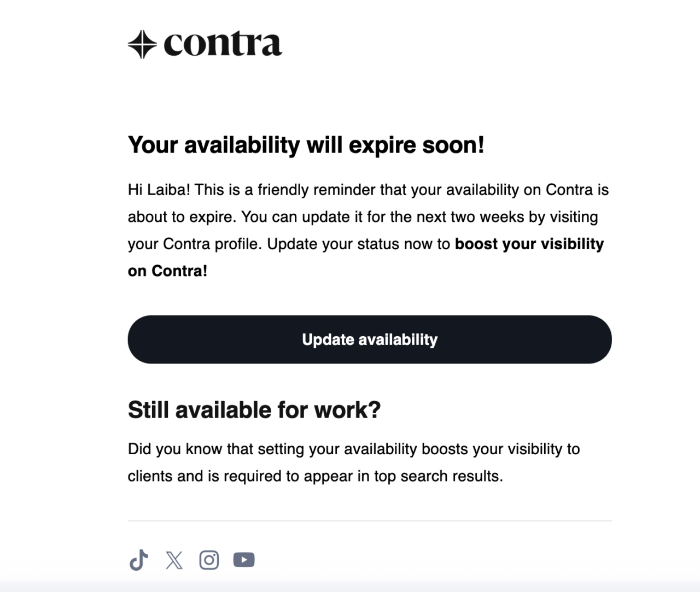Click the "Your availability will expire soon!" heading
The height and width of the screenshot is (592, 700).
point(306,145)
